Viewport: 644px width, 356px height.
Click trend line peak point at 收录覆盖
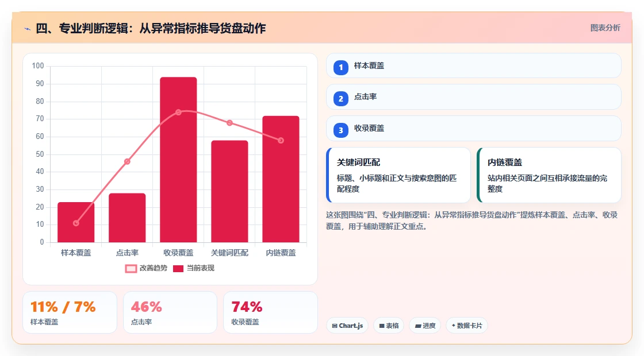178,113
